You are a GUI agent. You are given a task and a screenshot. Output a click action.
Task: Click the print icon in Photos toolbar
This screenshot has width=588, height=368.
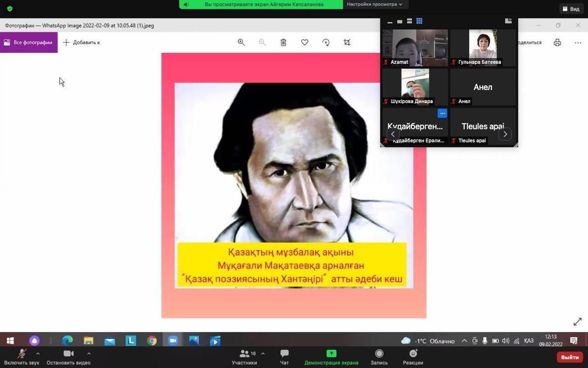click(557, 43)
